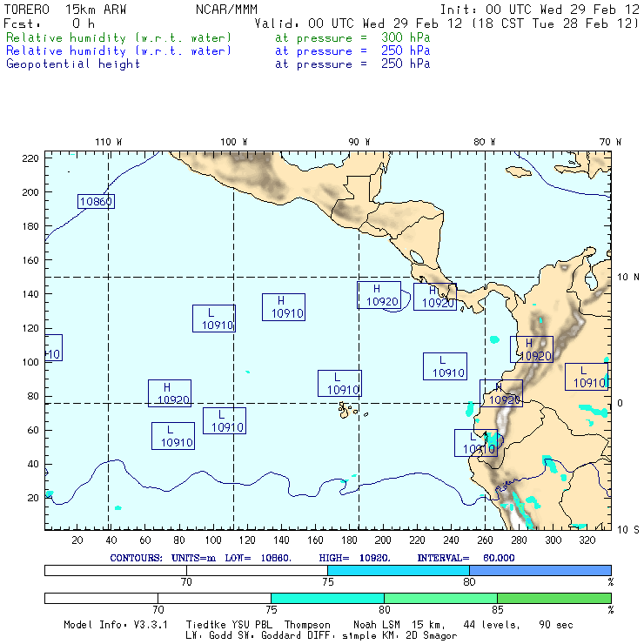Screen dimensions: 644x644
Task: Click the '90 sec' timestep text
Action: click(x=556, y=625)
